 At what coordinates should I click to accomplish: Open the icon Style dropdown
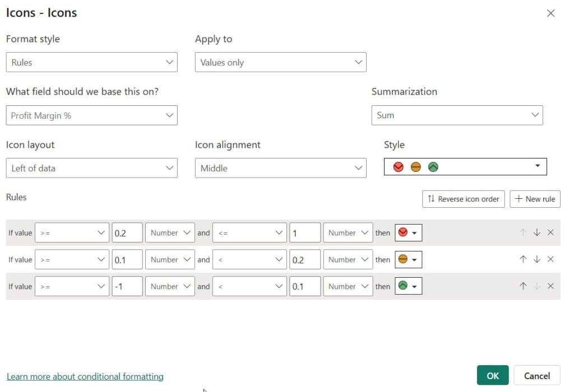tap(465, 167)
